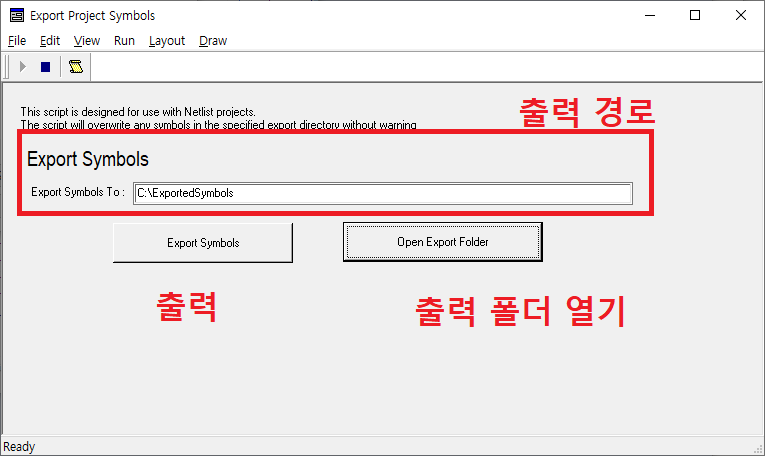
Task: Click the Run script play icon
Action: [22, 67]
